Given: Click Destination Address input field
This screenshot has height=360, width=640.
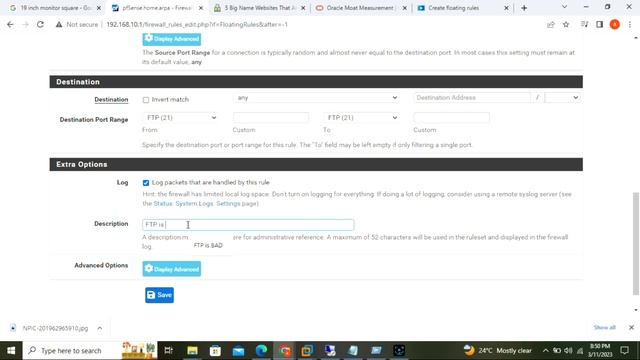Looking at the screenshot, I should [x=472, y=98].
